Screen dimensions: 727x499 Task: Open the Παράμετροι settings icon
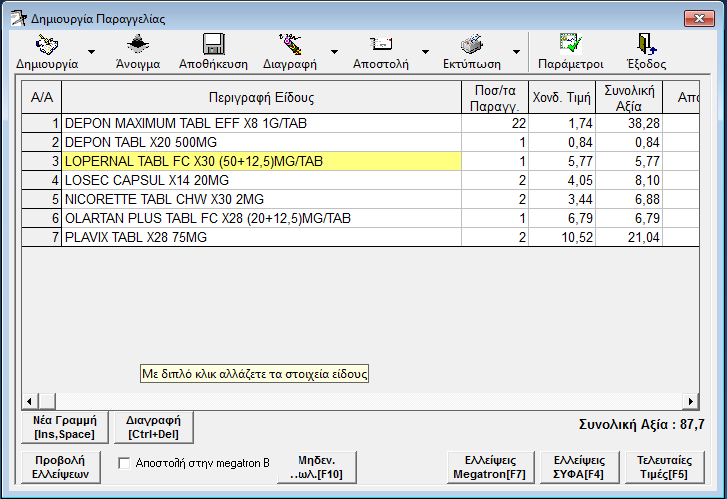571,45
